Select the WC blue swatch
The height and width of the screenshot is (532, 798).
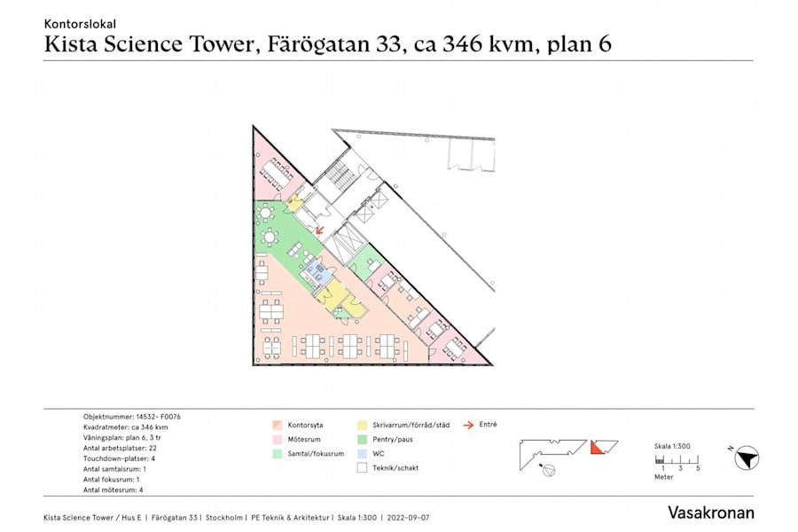[x=361, y=453]
